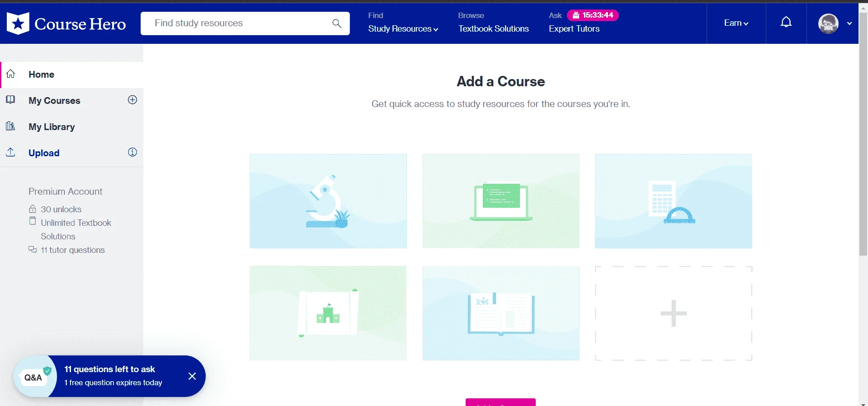Click the 11 tutor questions text

point(73,250)
